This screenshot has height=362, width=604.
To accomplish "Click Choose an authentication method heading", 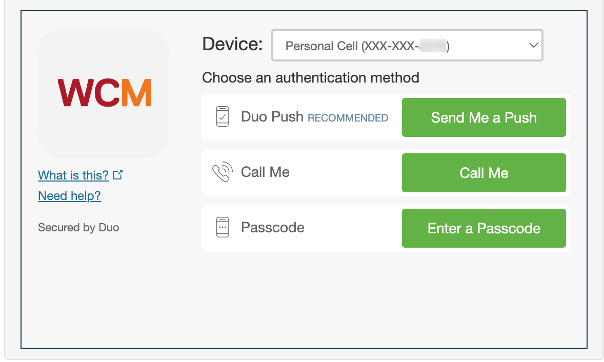I will 310,78.
